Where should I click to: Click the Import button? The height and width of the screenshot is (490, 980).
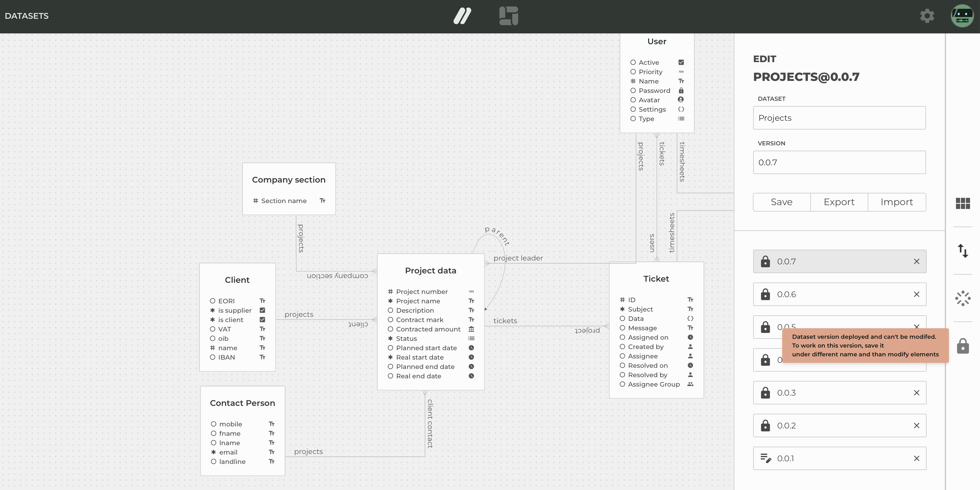coord(897,202)
